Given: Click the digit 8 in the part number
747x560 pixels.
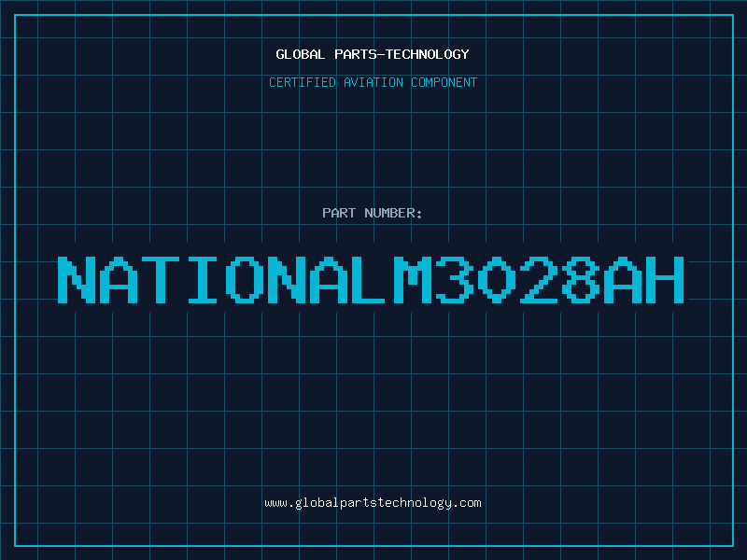Looking at the screenshot, I should pyautogui.click(x=580, y=280).
